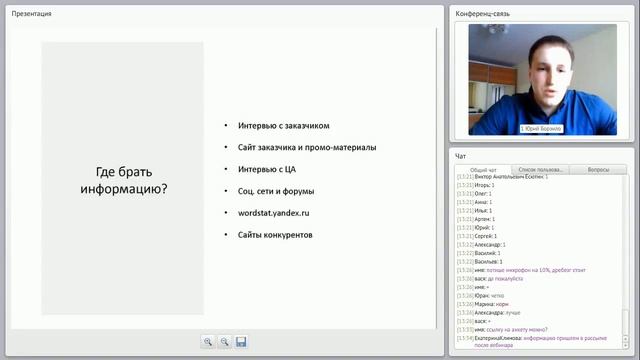640x360 pixels.
Task: Click the slide bullet 'Интервью с ЦА'
Action: pyautogui.click(x=267, y=169)
